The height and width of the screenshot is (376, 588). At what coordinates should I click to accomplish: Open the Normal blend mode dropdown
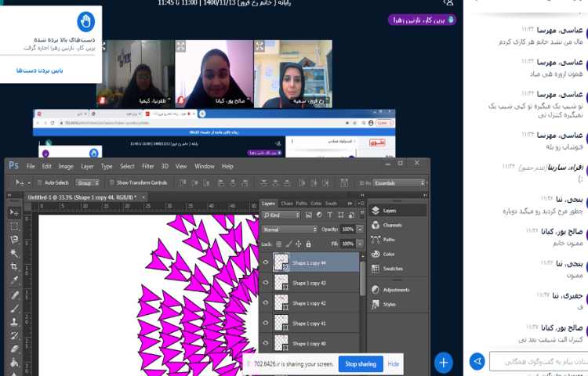pyautogui.click(x=290, y=230)
